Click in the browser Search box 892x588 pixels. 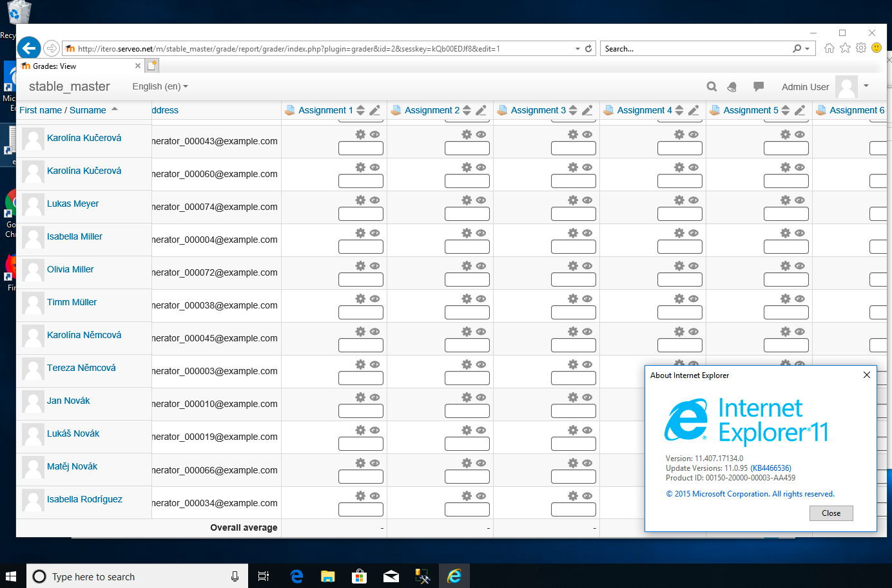click(x=696, y=49)
